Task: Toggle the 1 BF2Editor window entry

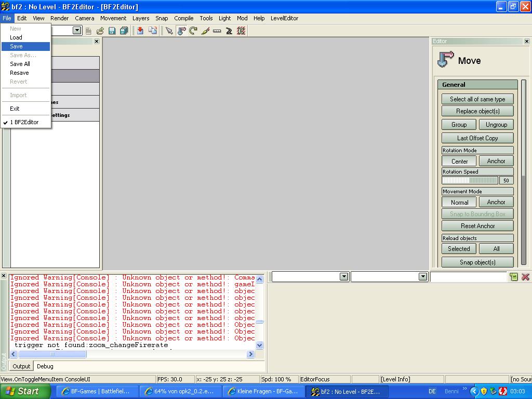Action: [x=26, y=122]
